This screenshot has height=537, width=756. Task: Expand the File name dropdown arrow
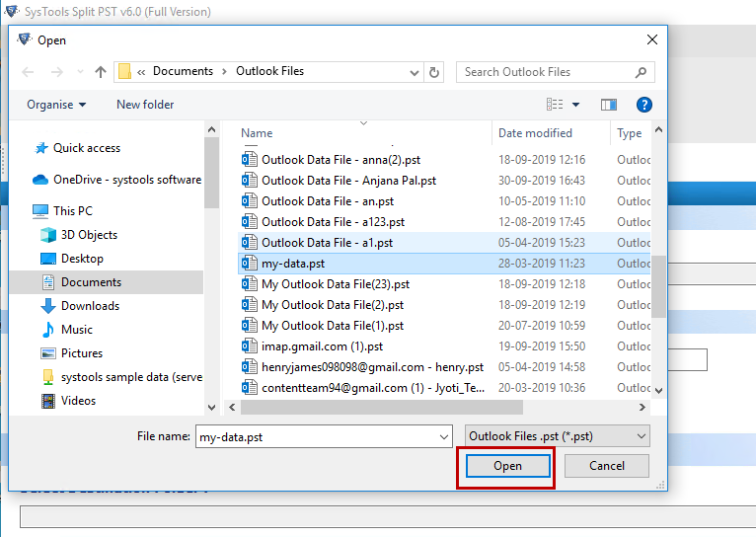(x=443, y=436)
